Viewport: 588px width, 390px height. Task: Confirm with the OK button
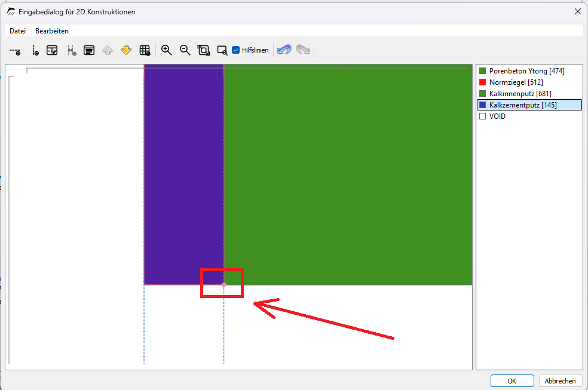coord(512,381)
